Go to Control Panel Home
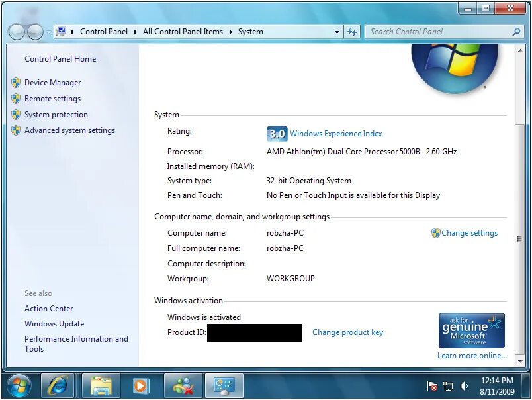 (x=60, y=59)
